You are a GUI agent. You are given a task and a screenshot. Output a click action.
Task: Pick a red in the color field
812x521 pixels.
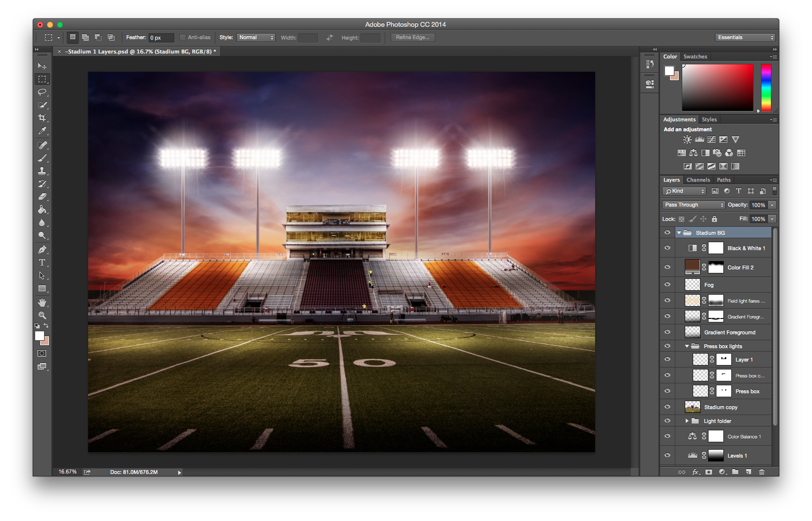pos(717,88)
